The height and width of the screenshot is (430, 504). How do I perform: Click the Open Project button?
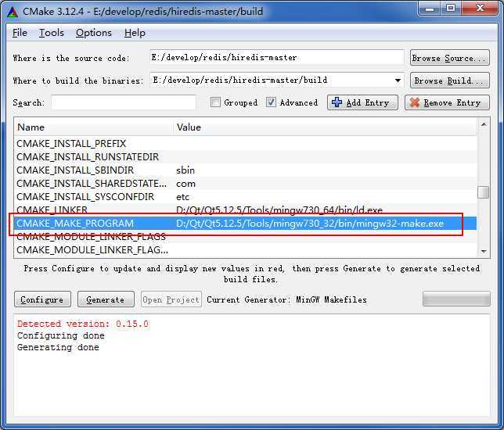click(x=171, y=299)
